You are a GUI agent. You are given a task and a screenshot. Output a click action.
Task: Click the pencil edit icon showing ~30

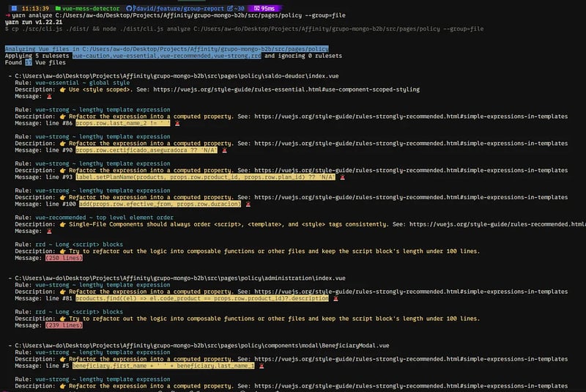pos(235,8)
